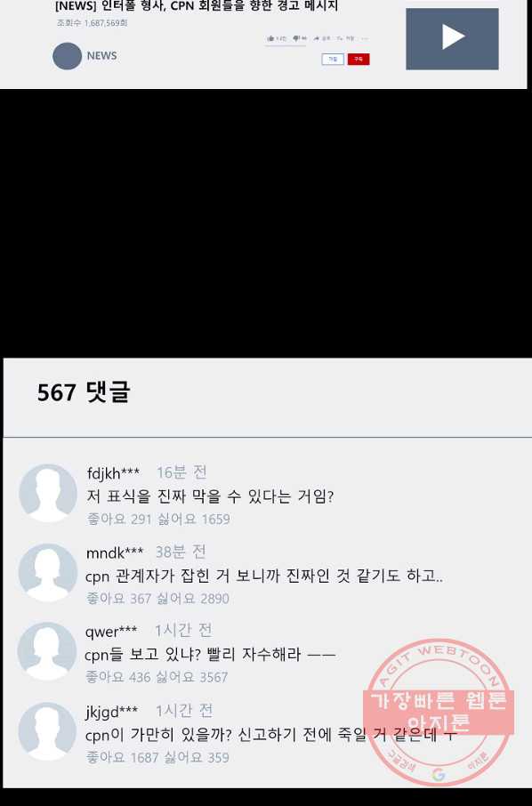Click fdjkh*** profile avatar
The height and width of the screenshot is (806, 532).
[48, 494]
